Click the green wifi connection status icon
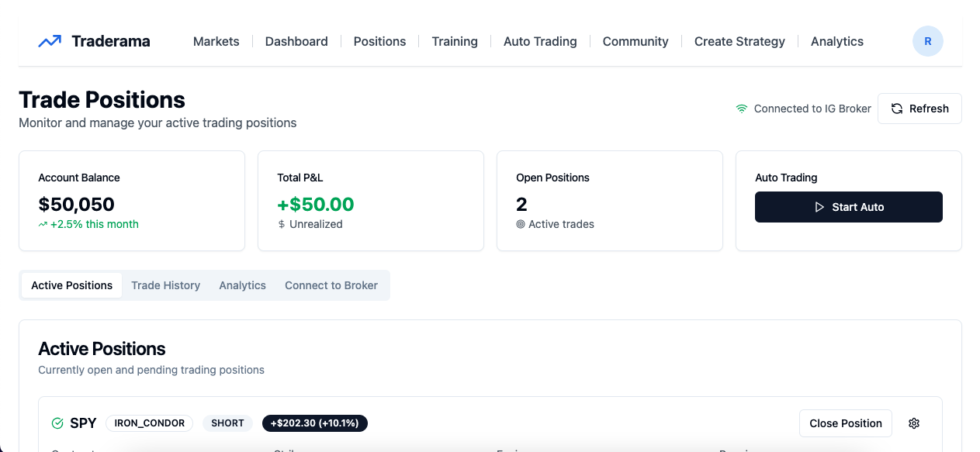The height and width of the screenshot is (452, 980). click(x=742, y=109)
